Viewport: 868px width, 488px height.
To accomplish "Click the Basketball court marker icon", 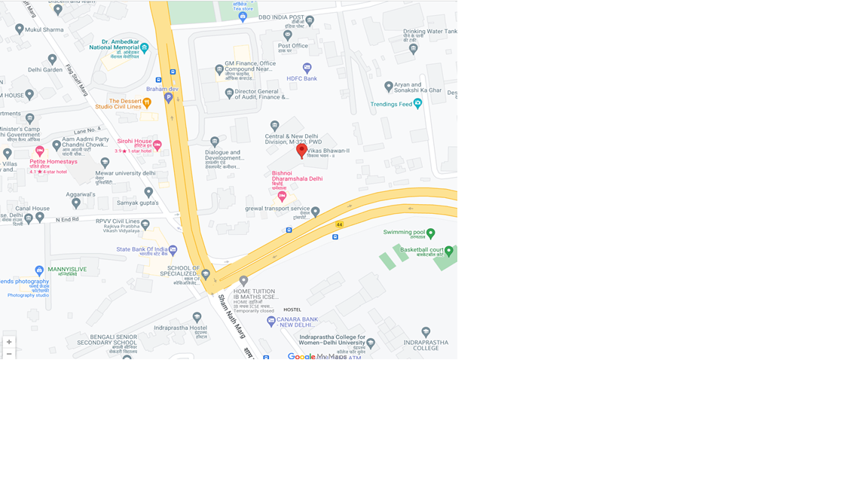I will [x=449, y=252].
